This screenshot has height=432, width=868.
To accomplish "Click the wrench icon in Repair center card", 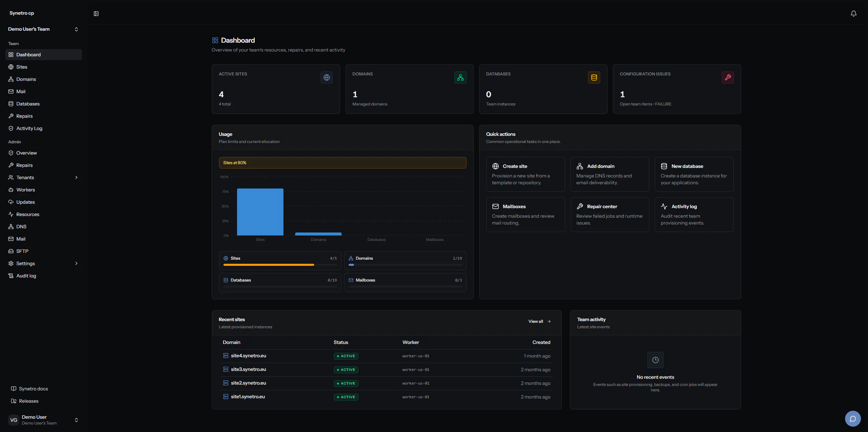I will pos(580,206).
